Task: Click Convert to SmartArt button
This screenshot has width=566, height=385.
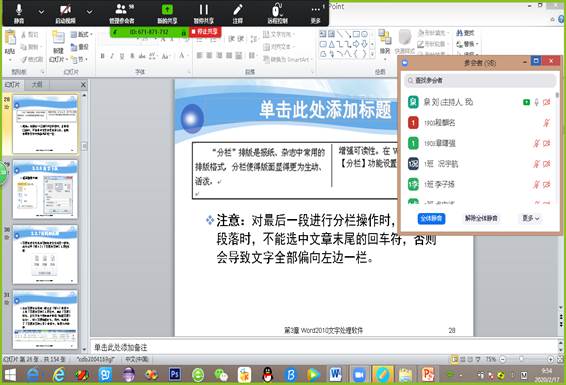Action: [x=288, y=59]
